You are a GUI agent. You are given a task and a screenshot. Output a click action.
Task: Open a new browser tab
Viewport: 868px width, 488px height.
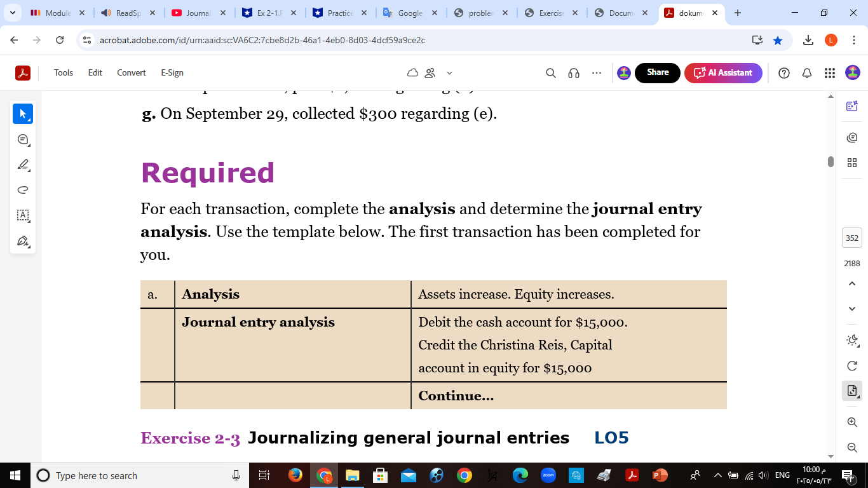(x=738, y=13)
